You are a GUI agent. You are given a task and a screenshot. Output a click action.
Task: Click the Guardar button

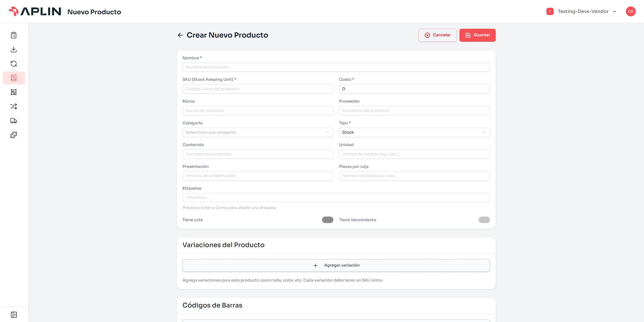coord(477,35)
